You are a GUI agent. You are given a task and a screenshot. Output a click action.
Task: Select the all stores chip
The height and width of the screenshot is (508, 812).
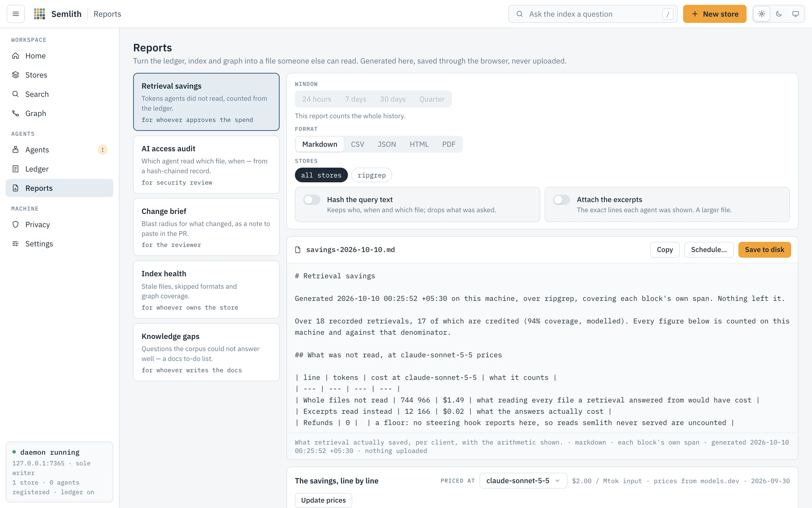321,175
